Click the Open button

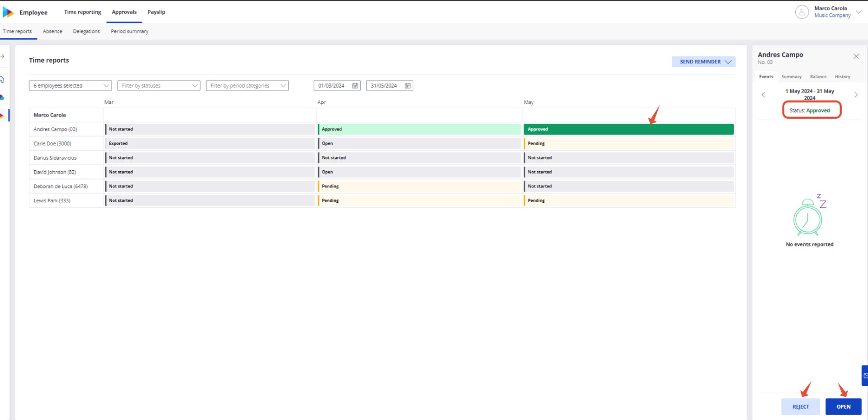[843, 406]
